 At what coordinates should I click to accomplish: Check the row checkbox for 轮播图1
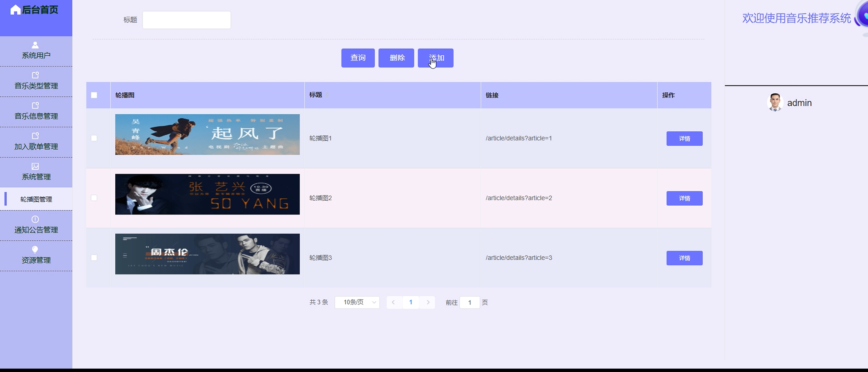pyautogui.click(x=94, y=138)
